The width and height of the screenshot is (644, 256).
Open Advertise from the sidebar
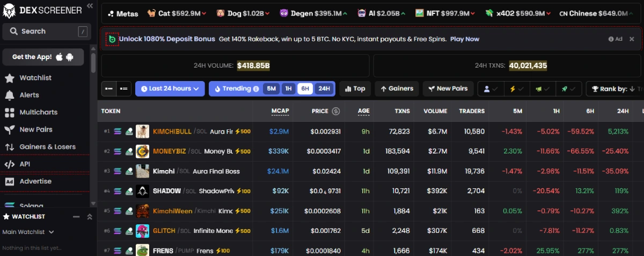click(35, 181)
